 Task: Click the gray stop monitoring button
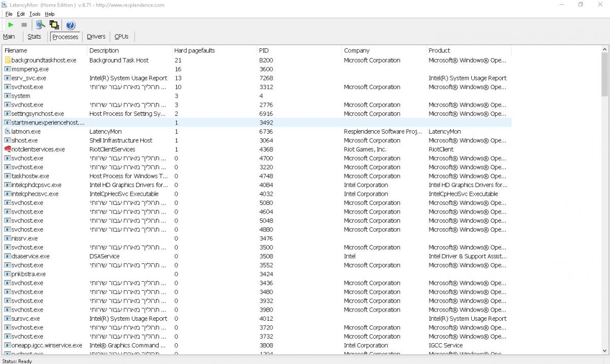tap(24, 25)
